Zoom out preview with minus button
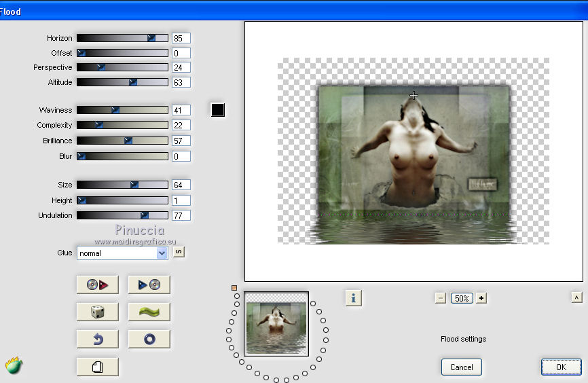This screenshot has width=588, height=383. tap(441, 298)
